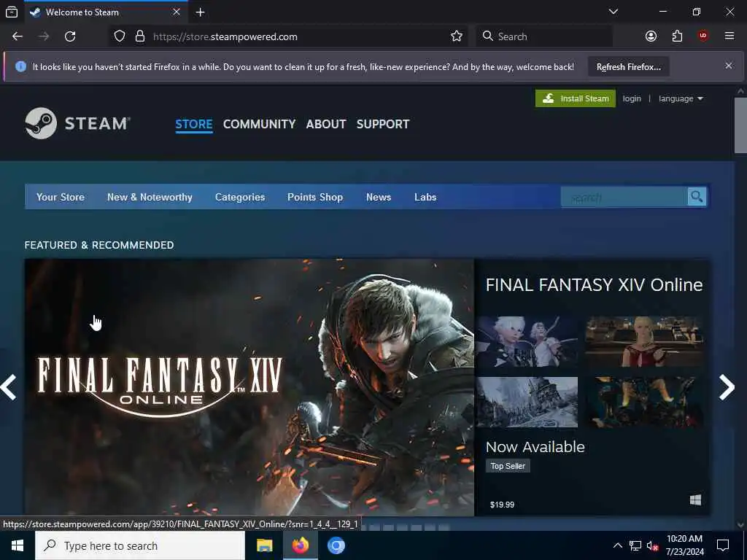Click the network tray icon
This screenshot has height=560, width=747.
click(x=635, y=545)
